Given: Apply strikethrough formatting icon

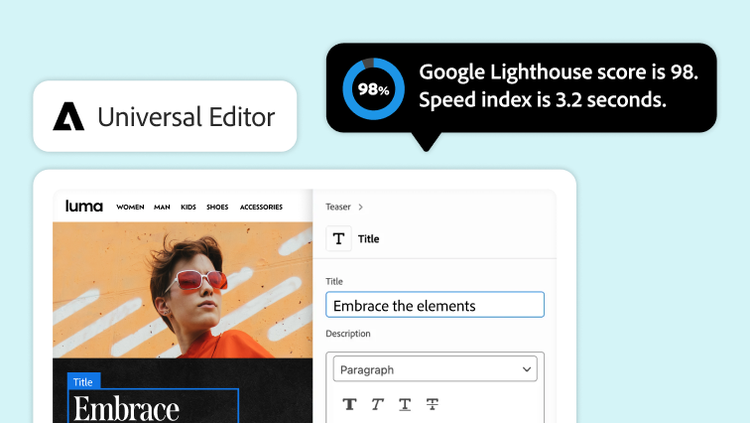Looking at the screenshot, I should point(432,404).
